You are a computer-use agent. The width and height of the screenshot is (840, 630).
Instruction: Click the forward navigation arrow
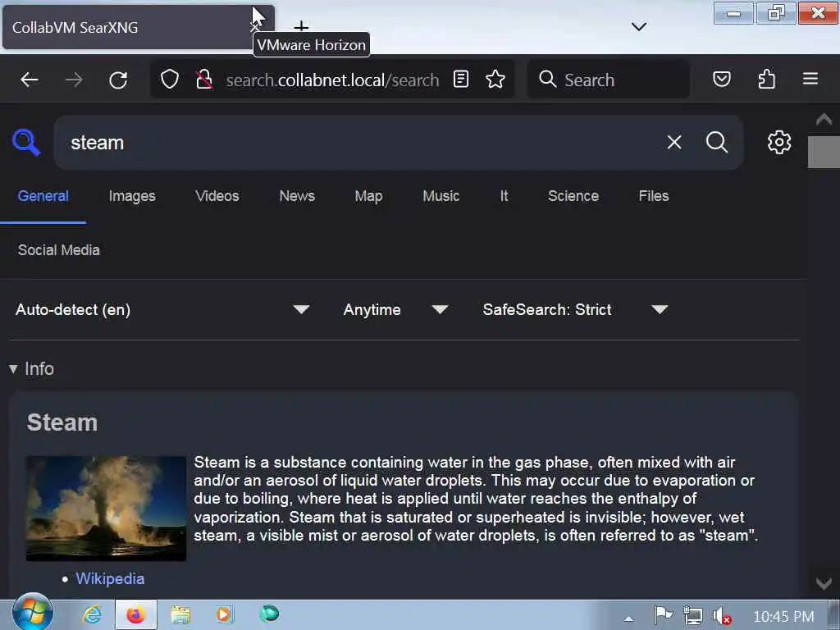click(x=73, y=80)
